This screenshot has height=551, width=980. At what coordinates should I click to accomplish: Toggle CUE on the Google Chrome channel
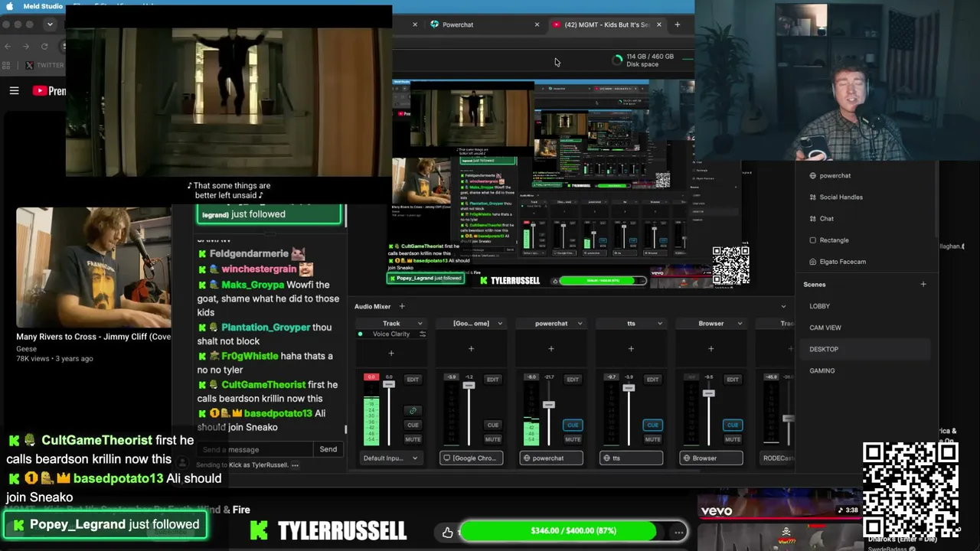click(492, 425)
